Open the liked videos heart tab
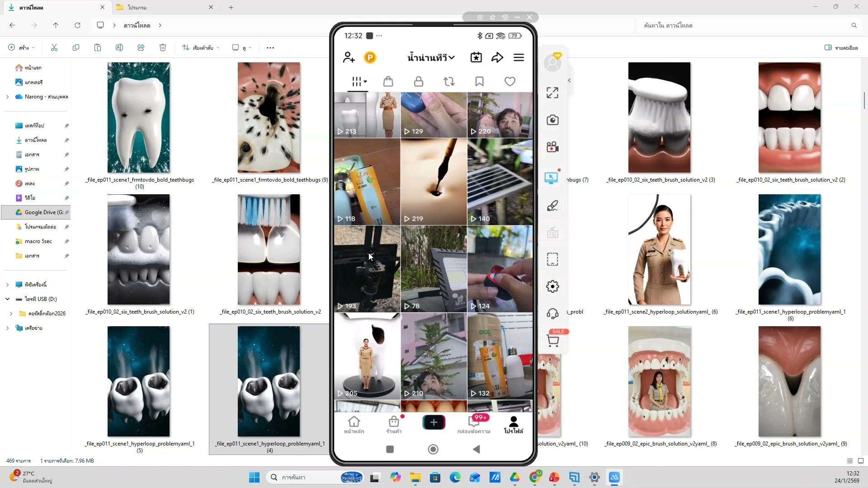The height and width of the screenshot is (488, 868). (x=509, y=82)
